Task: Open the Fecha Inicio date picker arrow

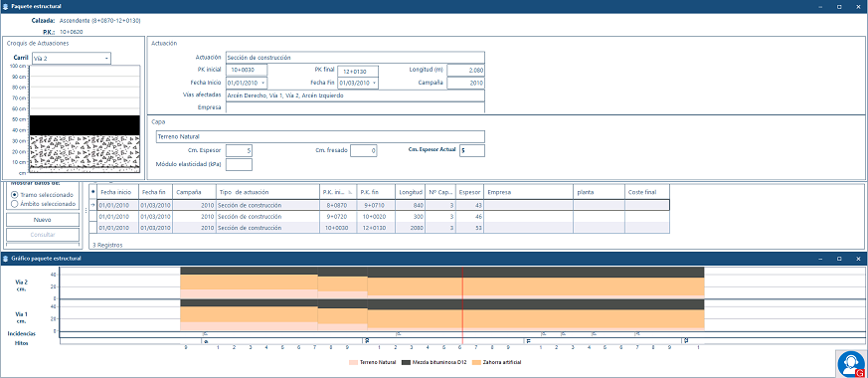Action: 262,83
